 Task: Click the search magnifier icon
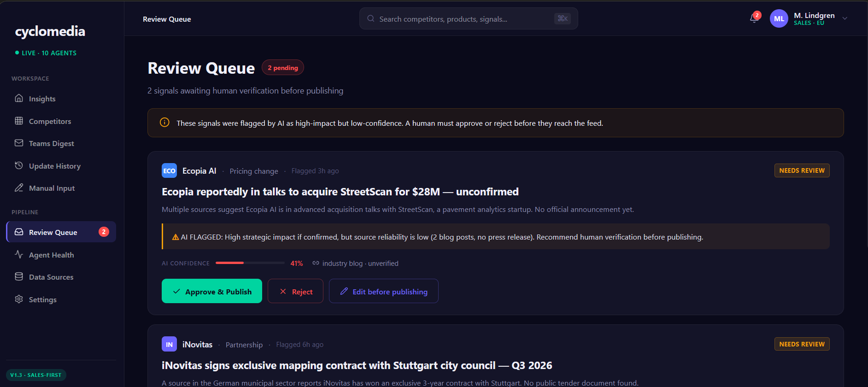[x=371, y=18]
